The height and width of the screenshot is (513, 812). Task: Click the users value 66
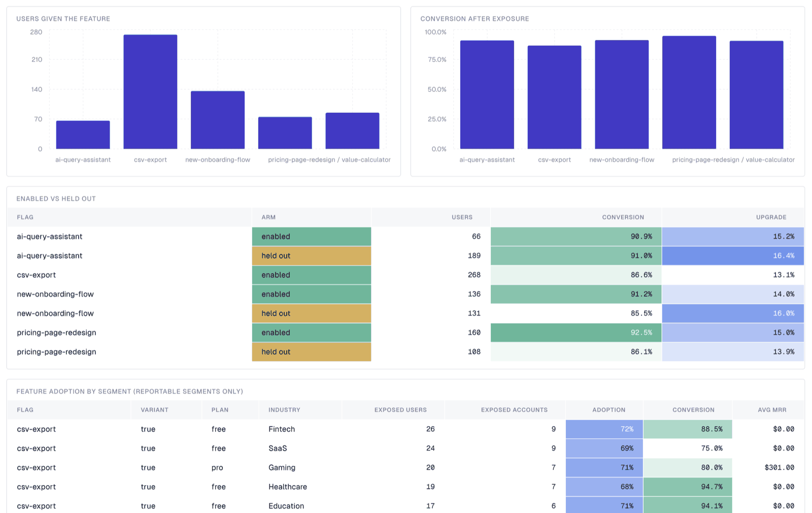(x=476, y=237)
